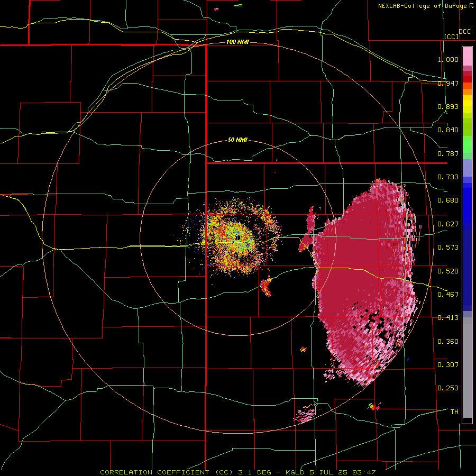Click the 0.253 scale value
Image resolution: width=476 pixels, height=476 pixels.
[448, 388]
